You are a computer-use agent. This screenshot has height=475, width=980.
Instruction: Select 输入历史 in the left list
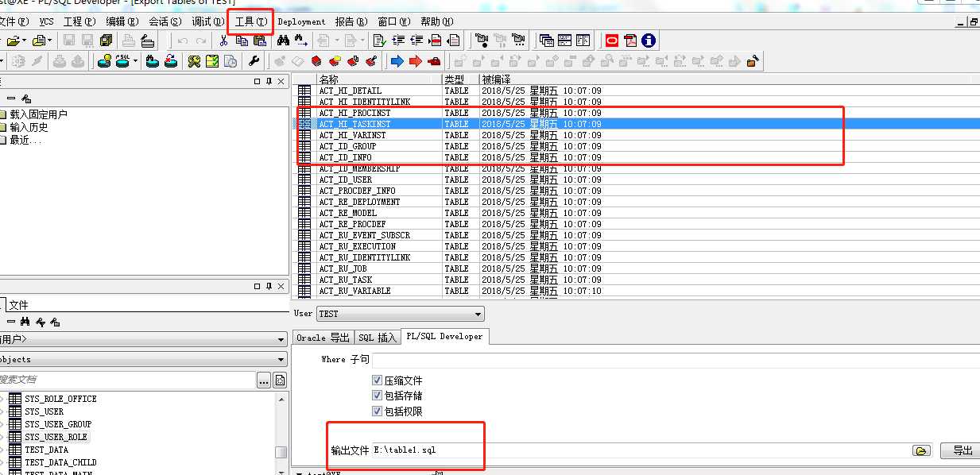[x=29, y=127]
